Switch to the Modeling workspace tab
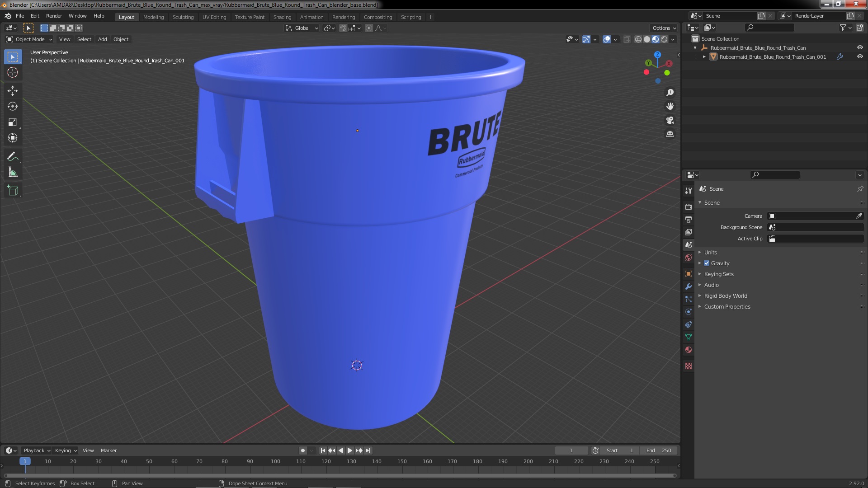Viewport: 868px width, 488px height. point(153,17)
